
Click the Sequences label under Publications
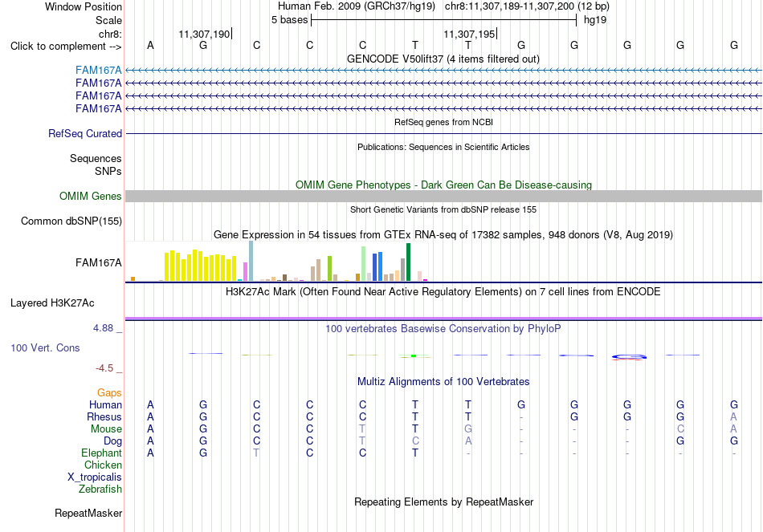click(x=96, y=159)
